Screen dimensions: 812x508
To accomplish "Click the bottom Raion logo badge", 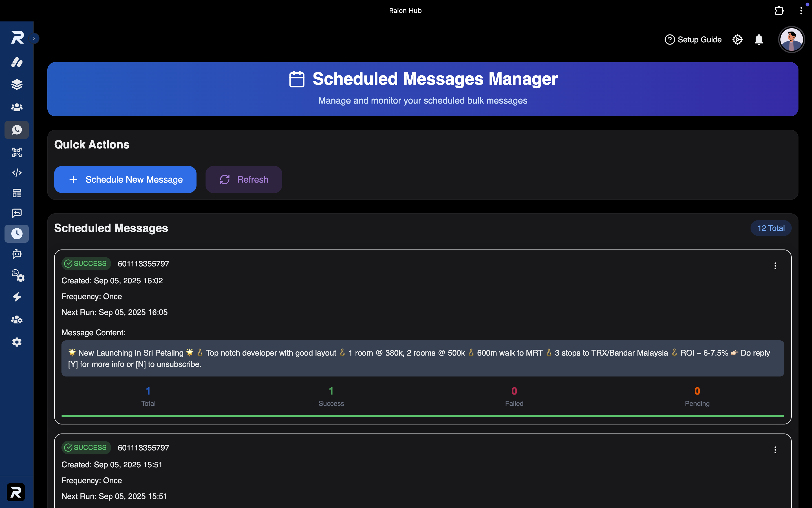I will [16, 492].
